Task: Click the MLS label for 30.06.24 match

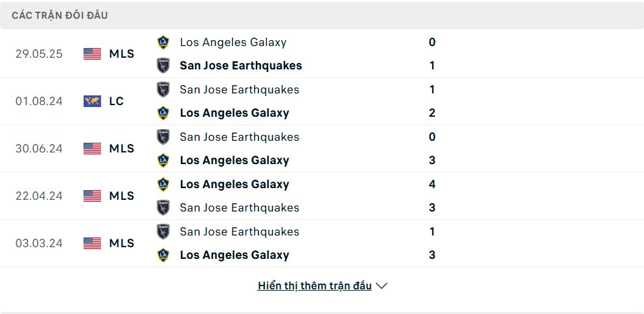Action: 122,149
